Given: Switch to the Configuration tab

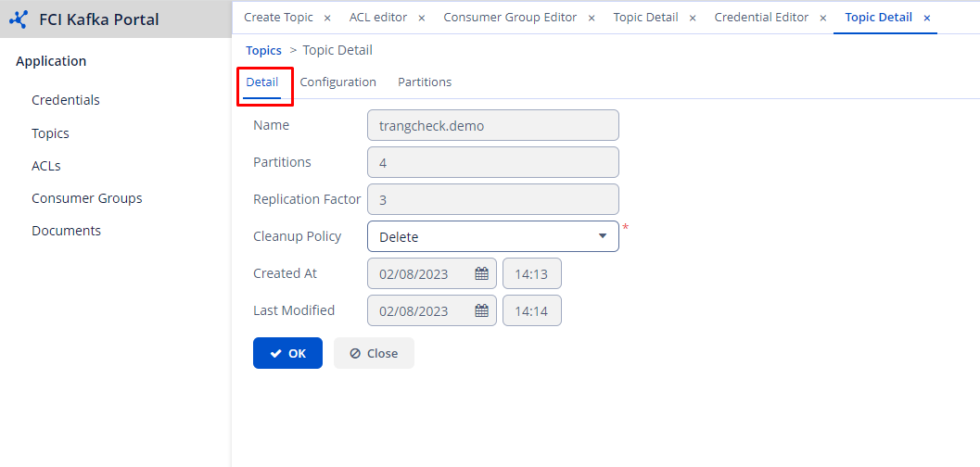Looking at the screenshot, I should pyautogui.click(x=337, y=82).
